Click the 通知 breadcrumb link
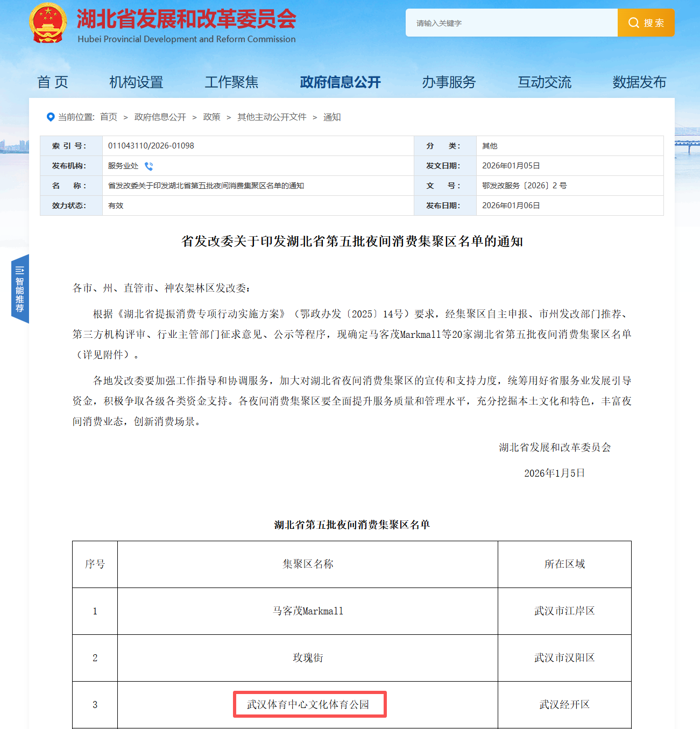This screenshot has width=700, height=729. 332,117
